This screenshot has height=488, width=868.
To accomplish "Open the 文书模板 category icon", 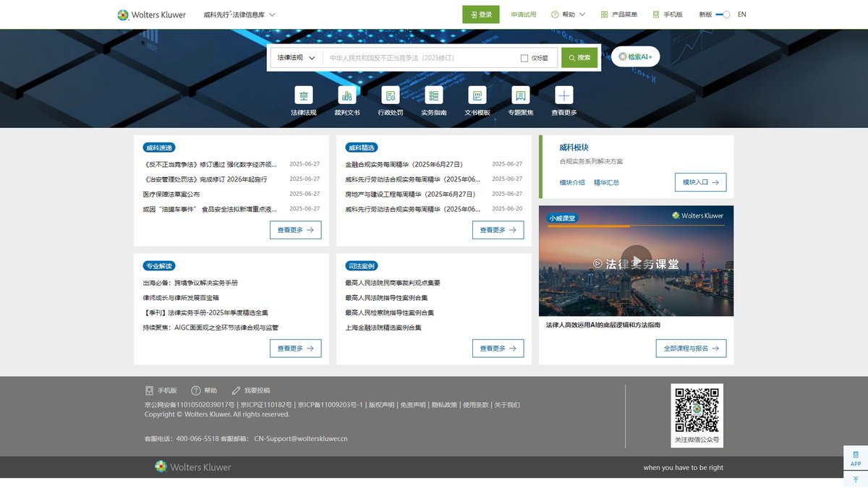I will pyautogui.click(x=477, y=95).
